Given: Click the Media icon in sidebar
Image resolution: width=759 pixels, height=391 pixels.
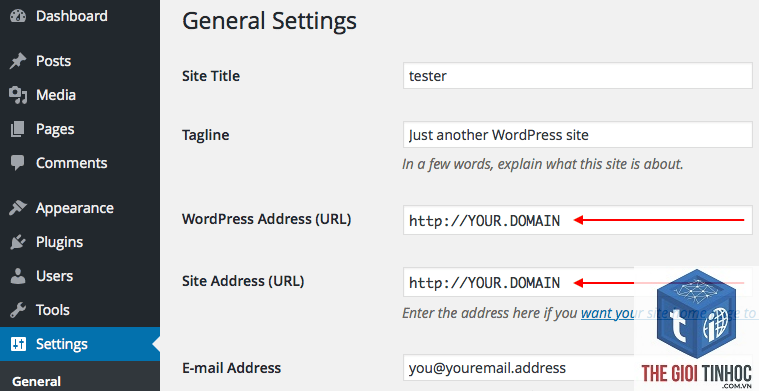Looking at the screenshot, I should [x=18, y=95].
